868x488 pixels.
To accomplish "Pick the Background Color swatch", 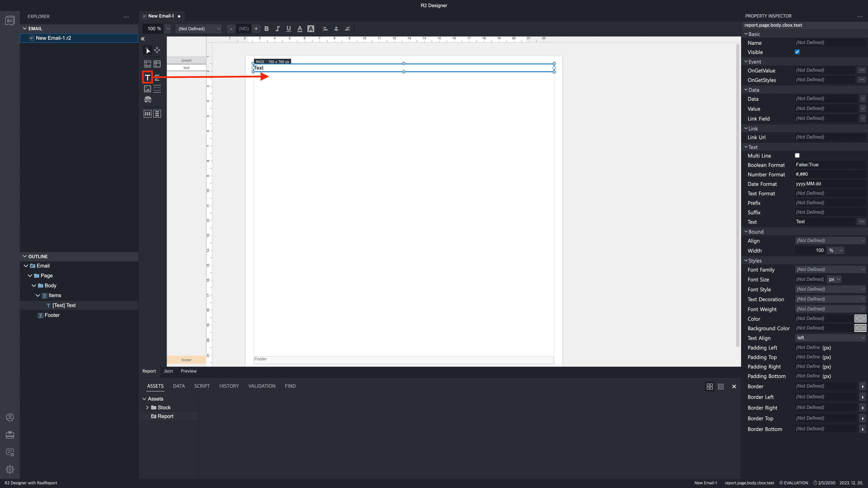I will coord(860,328).
